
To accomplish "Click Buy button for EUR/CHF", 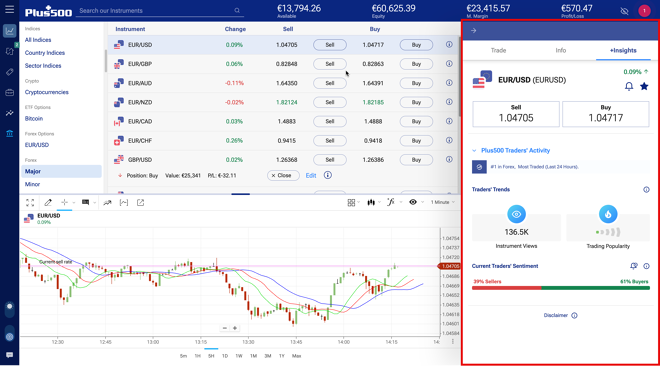I will (416, 141).
